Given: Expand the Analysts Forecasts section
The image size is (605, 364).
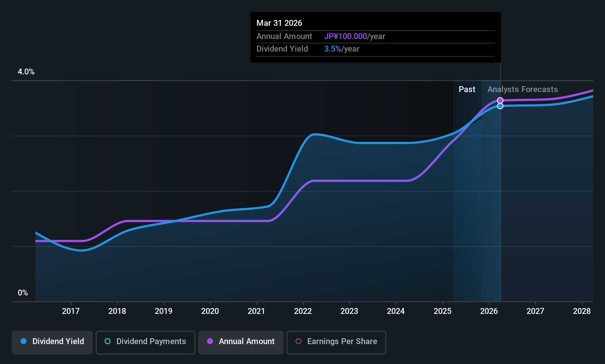Looking at the screenshot, I should [522, 89].
